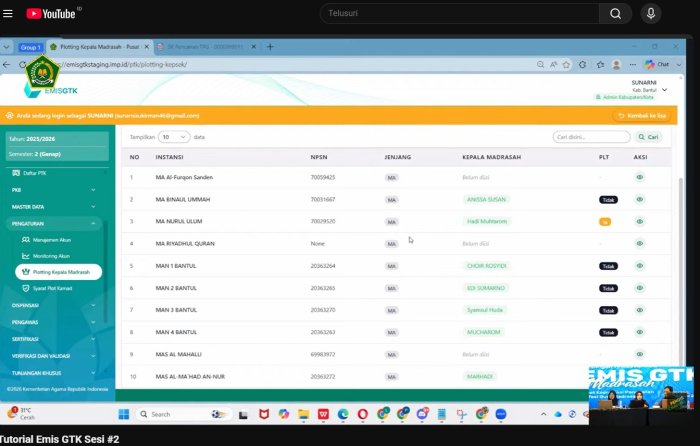Click the Windows Start button

(124, 414)
